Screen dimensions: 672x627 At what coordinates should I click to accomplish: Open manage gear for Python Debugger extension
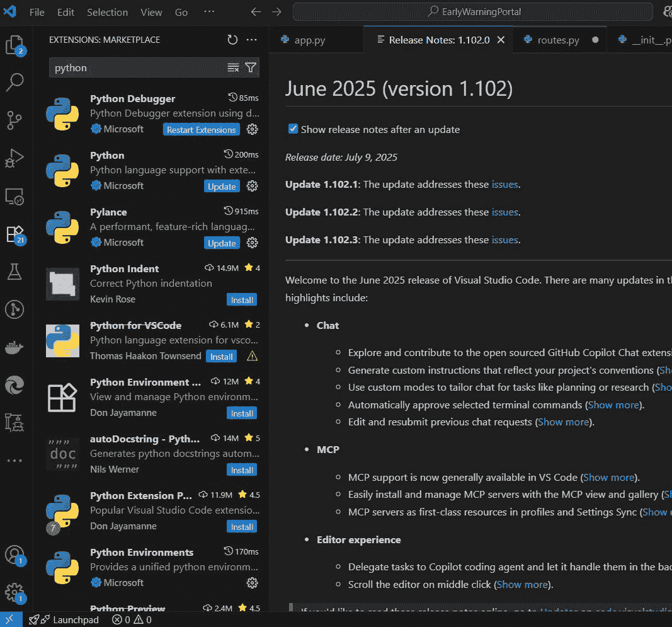click(252, 129)
